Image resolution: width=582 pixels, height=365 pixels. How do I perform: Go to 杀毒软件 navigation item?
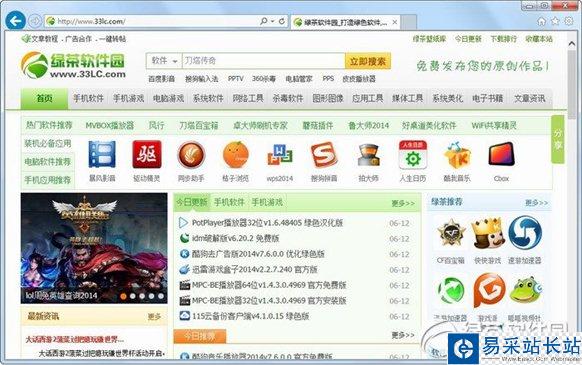tap(288, 98)
